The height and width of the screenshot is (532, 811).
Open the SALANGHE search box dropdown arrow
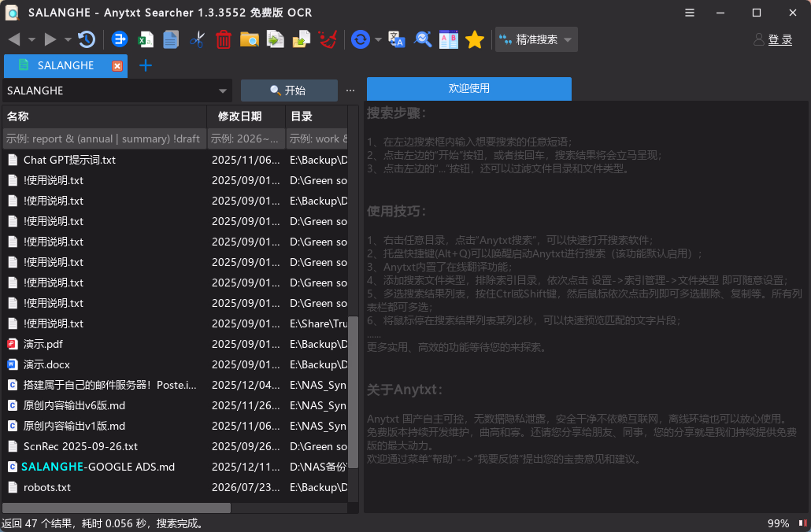(x=222, y=91)
